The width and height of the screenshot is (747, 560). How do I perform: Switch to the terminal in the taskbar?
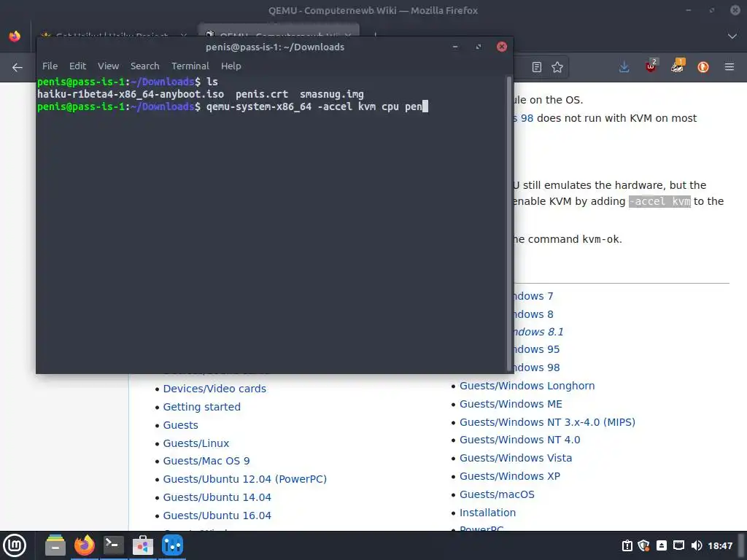[114, 545]
